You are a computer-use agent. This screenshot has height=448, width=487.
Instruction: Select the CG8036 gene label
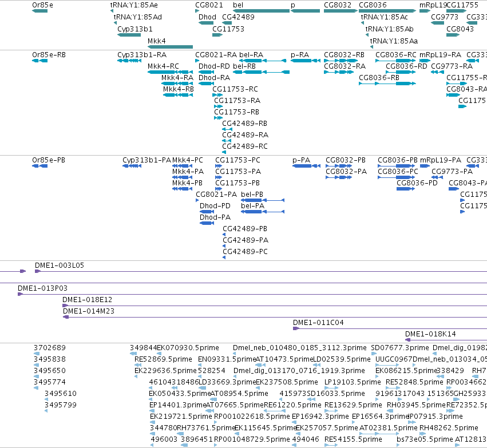(373, 5)
